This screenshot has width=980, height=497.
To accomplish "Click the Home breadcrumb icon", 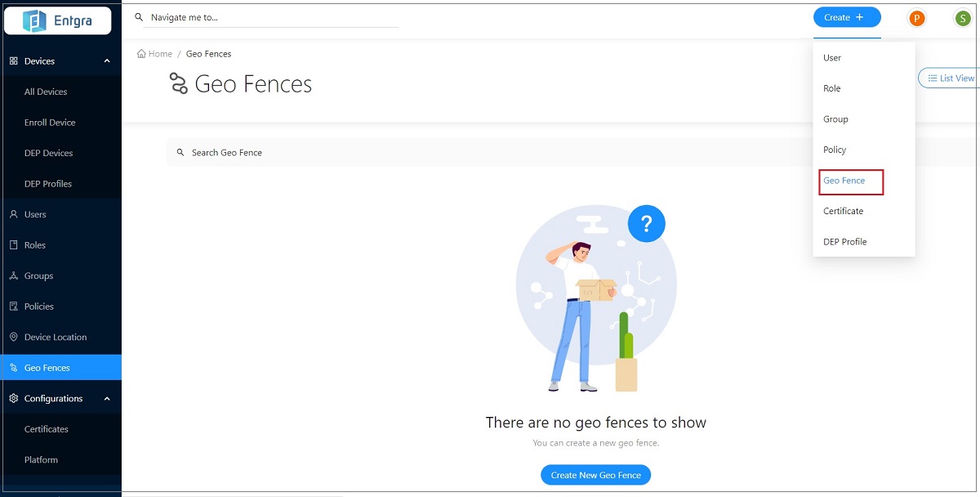I will pyautogui.click(x=141, y=54).
